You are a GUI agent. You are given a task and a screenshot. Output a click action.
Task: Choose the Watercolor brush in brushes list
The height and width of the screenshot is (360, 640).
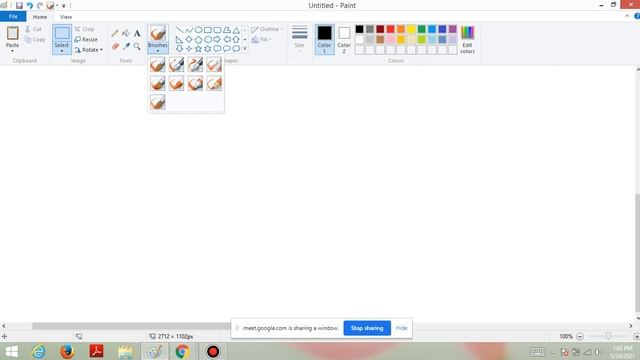tap(158, 102)
